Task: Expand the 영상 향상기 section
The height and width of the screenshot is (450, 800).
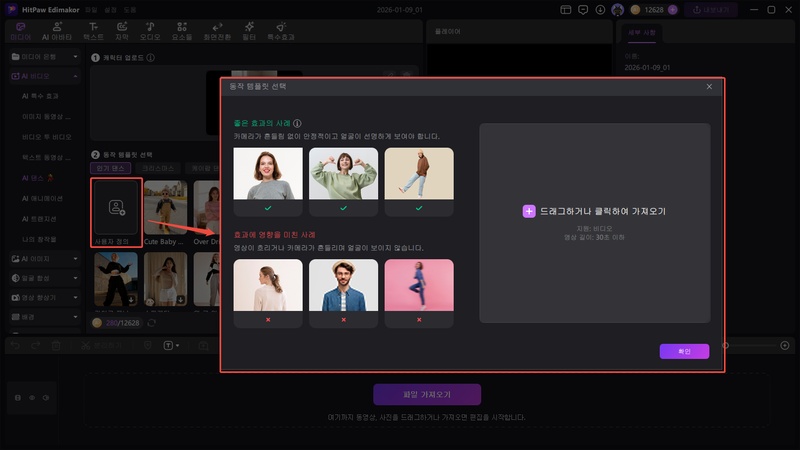Action: 76,297
